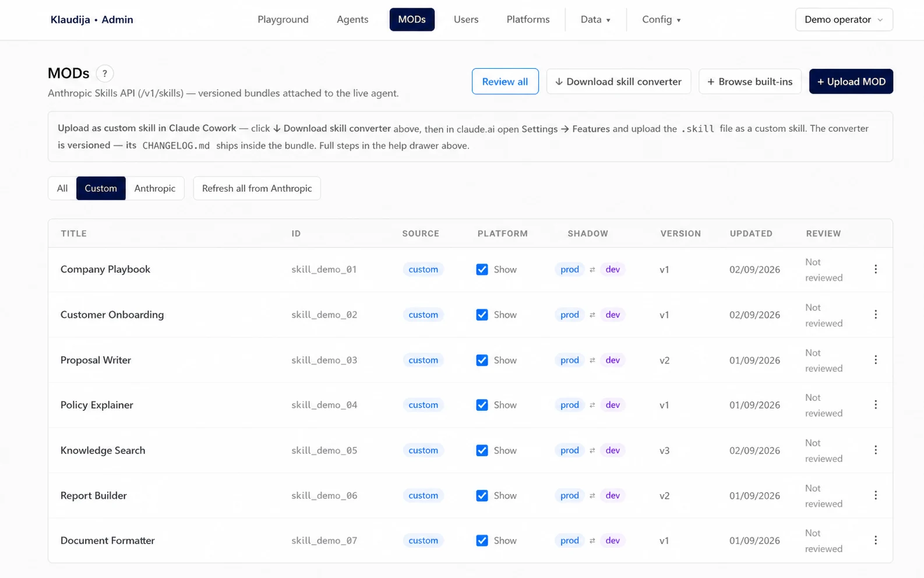This screenshot has width=924, height=578.
Task: Click swap arrows icon in Report Builder row
Action: tap(592, 496)
